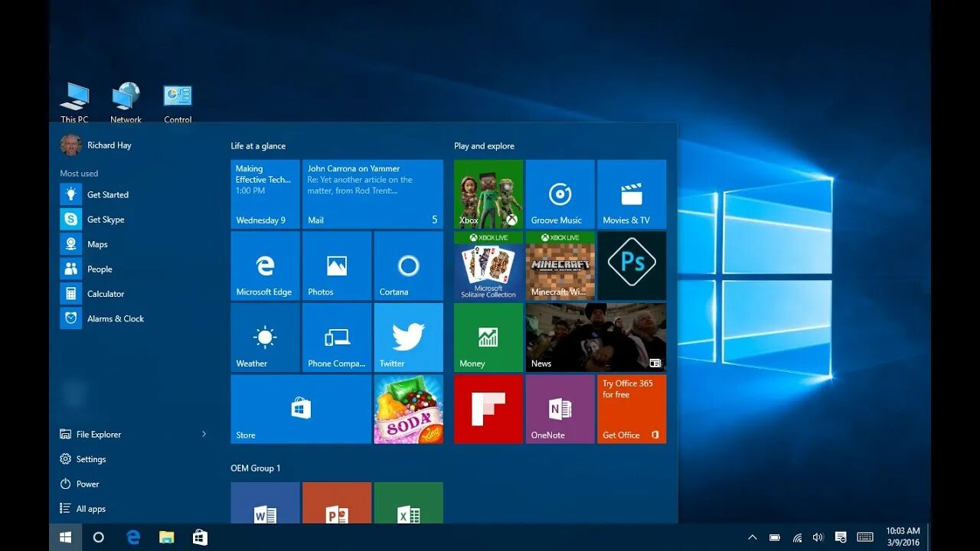Launch Get Skype from Most used
Viewport: 980px width, 551px height.
tap(134, 220)
